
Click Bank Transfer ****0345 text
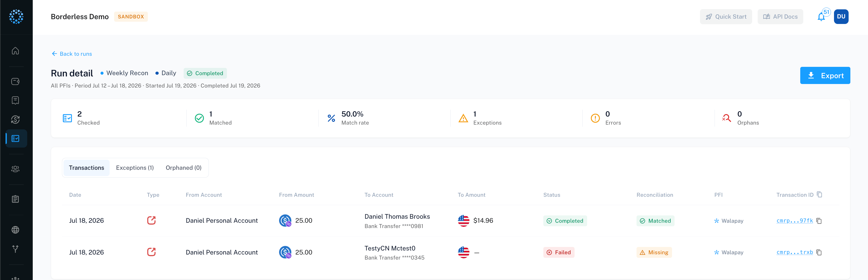[394, 258]
